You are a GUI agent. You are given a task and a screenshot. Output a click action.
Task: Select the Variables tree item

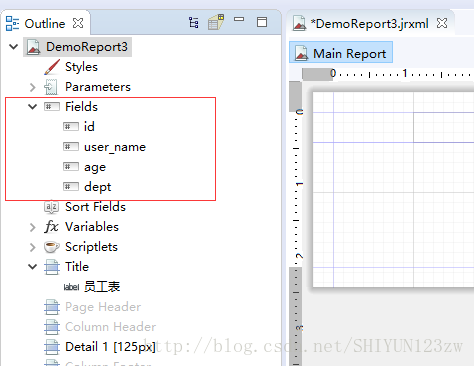(92, 227)
